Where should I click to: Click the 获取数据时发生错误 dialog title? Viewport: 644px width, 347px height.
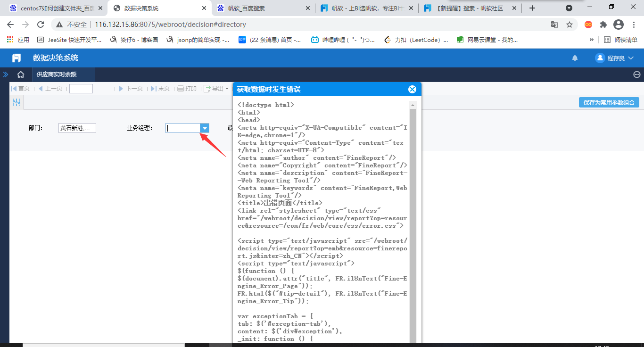point(269,89)
